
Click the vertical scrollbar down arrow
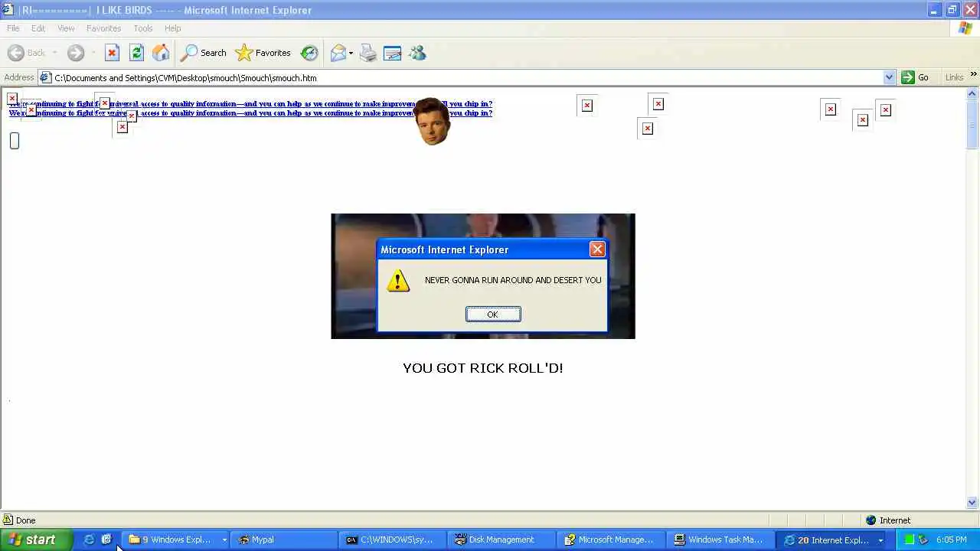(x=972, y=503)
